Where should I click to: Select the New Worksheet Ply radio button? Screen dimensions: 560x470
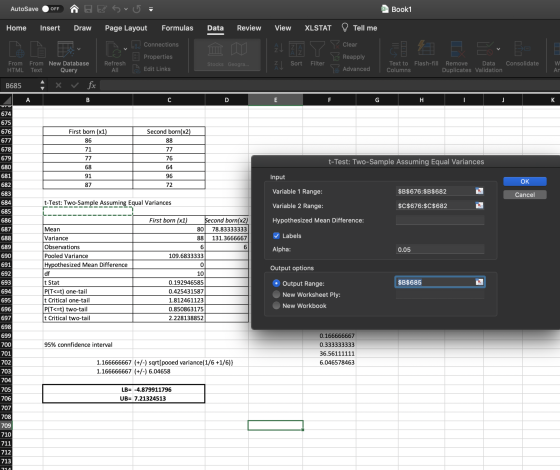click(x=276, y=294)
